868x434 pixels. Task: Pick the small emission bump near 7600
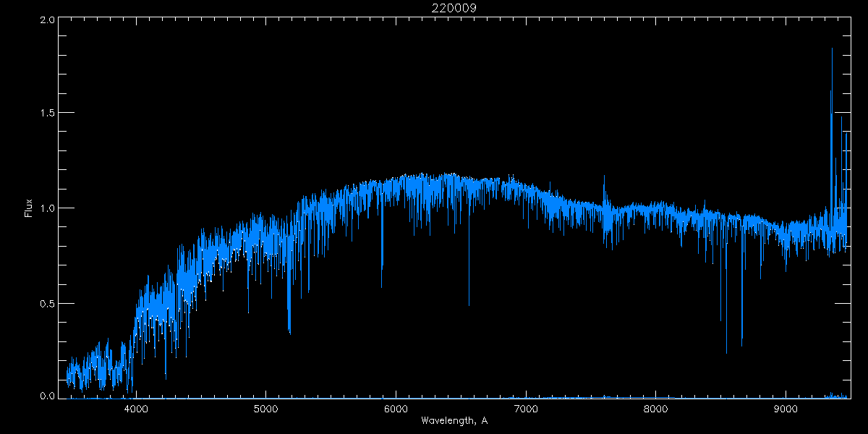[x=605, y=188]
